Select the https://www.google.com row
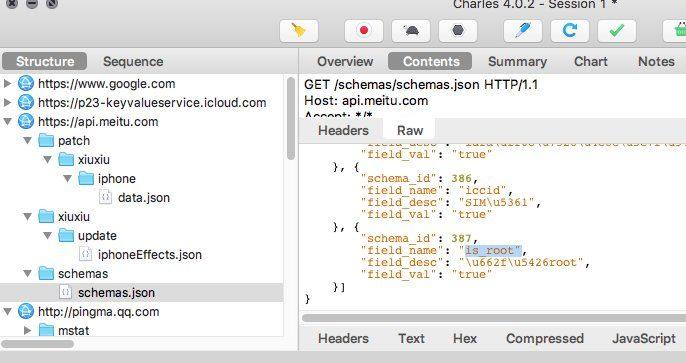The width and height of the screenshot is (686, 363). coord(142,83)
